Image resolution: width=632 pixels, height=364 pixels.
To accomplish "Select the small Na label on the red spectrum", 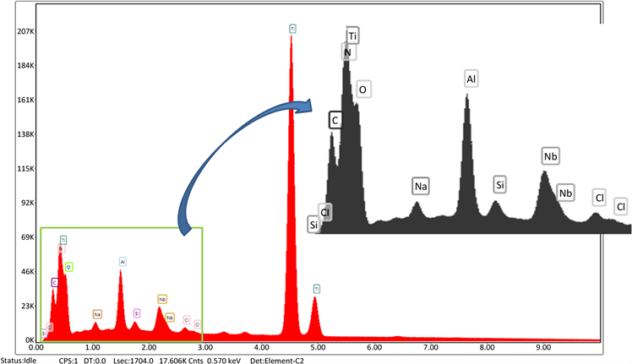I will point(97,314).
